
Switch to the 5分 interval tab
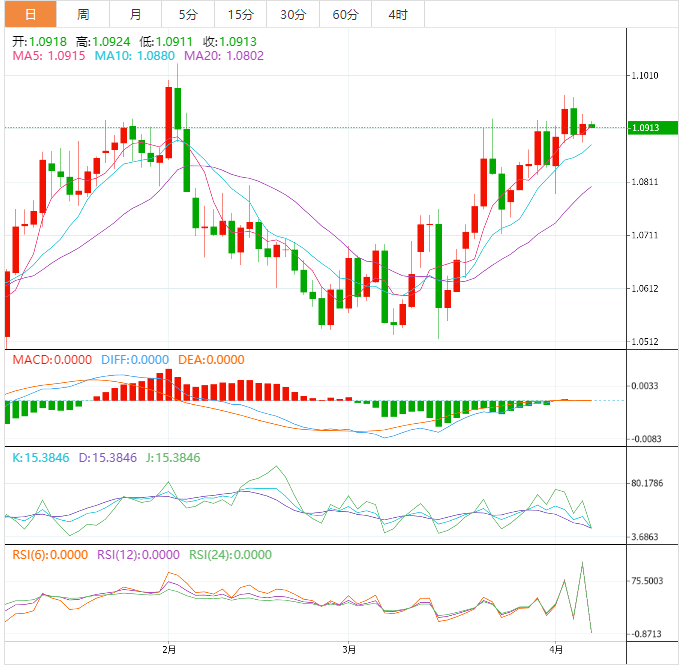point(188,14)
